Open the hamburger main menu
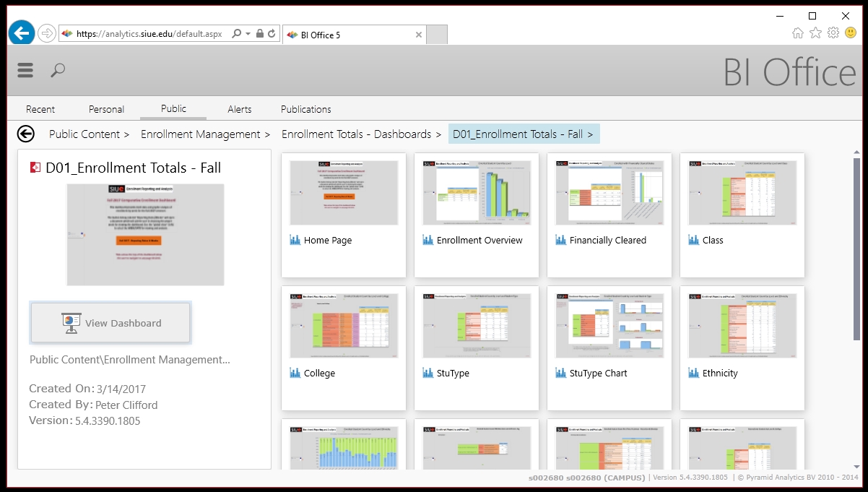The image size is (868, 492). pos(25,70)
